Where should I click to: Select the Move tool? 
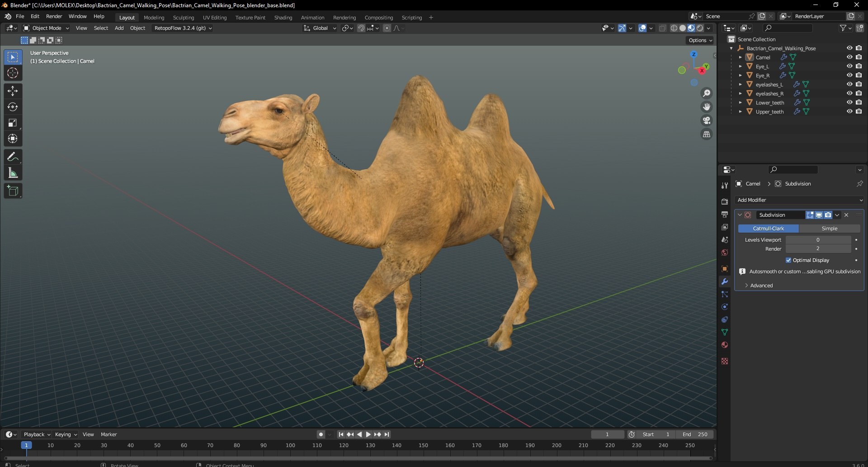coord(13,91)
